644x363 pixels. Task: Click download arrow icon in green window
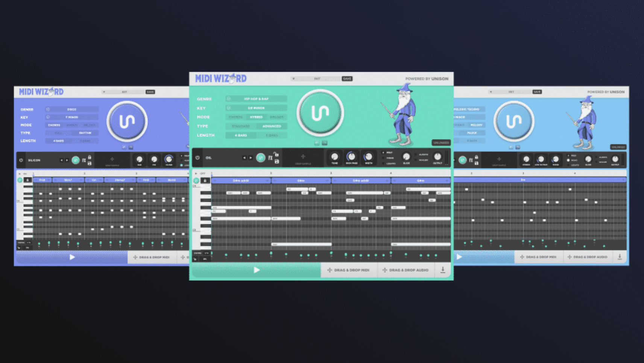pyautogui.click(x=443, y=270)
